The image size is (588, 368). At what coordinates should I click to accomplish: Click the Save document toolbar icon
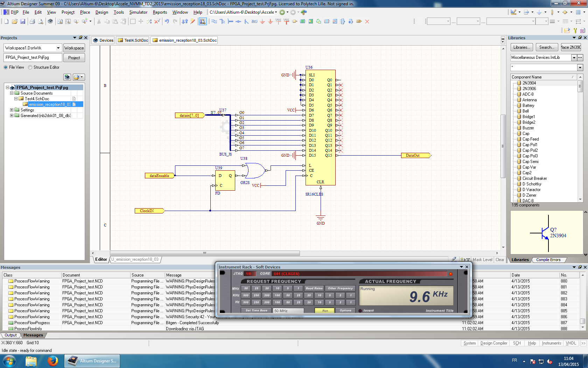coord(23,21)
